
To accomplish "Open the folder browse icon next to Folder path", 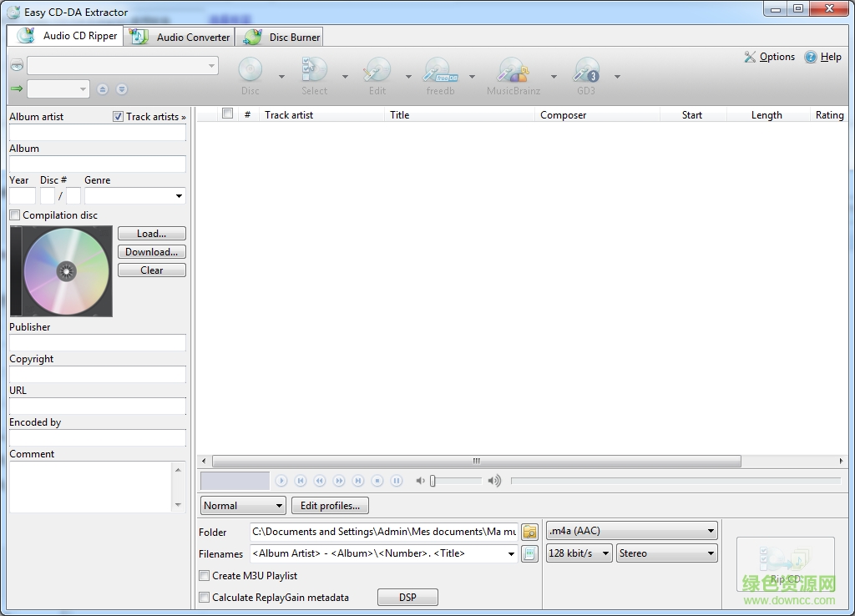I will pos(529,532).
